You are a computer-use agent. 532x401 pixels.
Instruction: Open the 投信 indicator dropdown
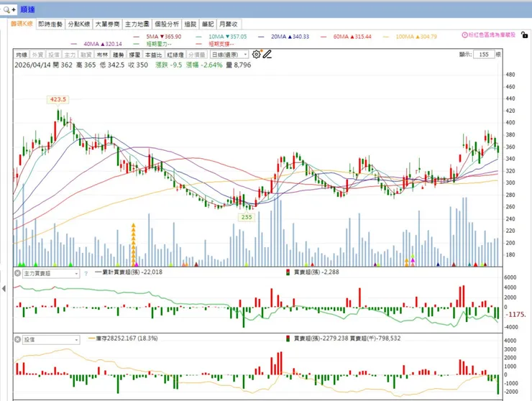pyautogui.click(x=51, y=340)
